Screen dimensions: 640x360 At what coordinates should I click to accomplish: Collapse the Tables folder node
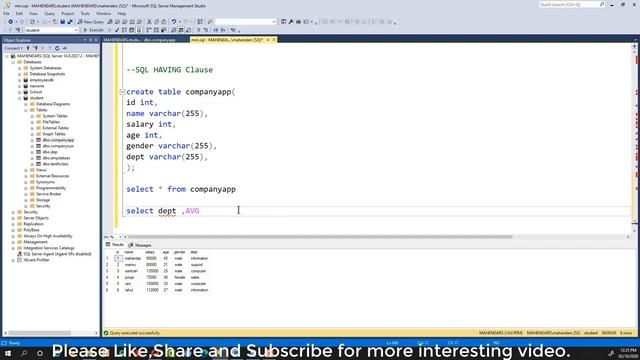click(x=26, y=110)
